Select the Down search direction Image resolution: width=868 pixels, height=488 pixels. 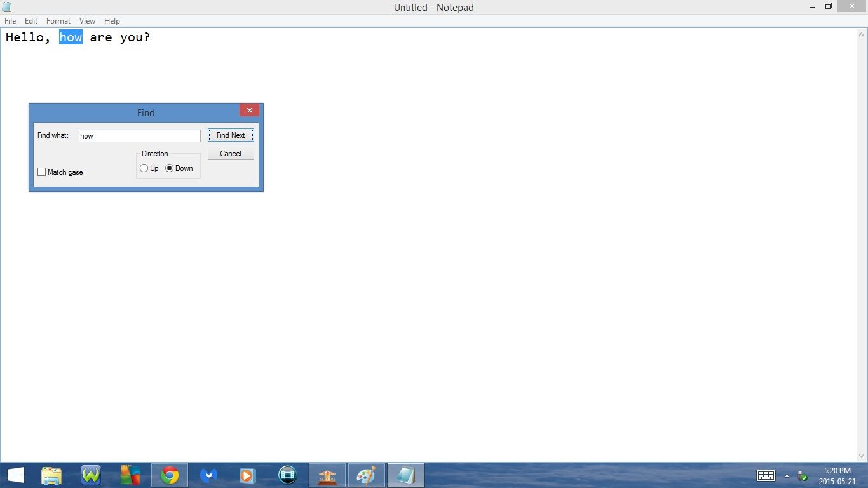pos(169,168)
